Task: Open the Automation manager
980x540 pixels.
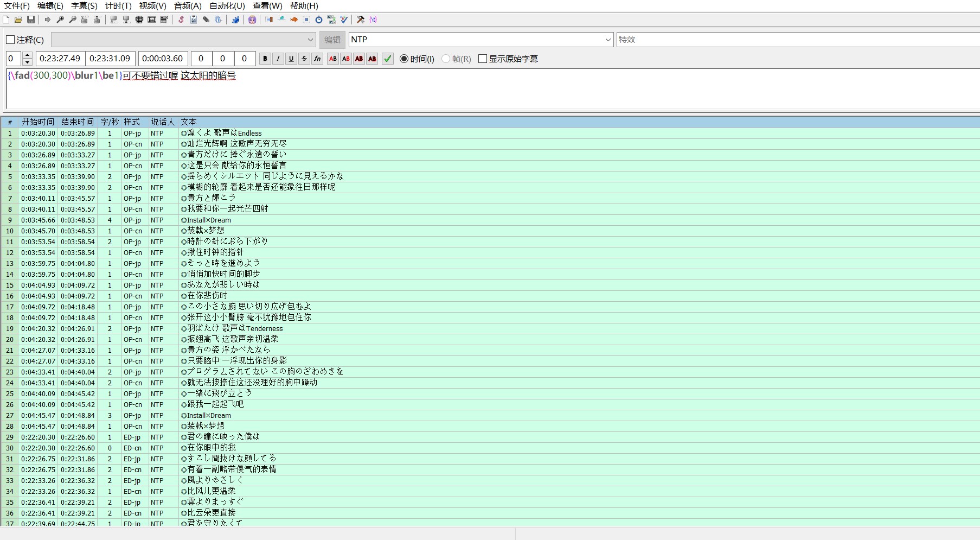Action: (235, 20)
